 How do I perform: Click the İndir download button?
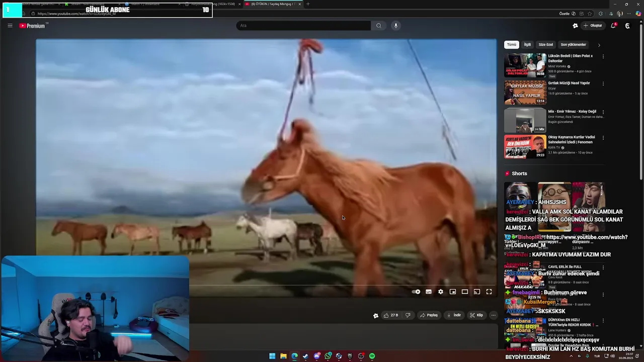pos(453,315)
